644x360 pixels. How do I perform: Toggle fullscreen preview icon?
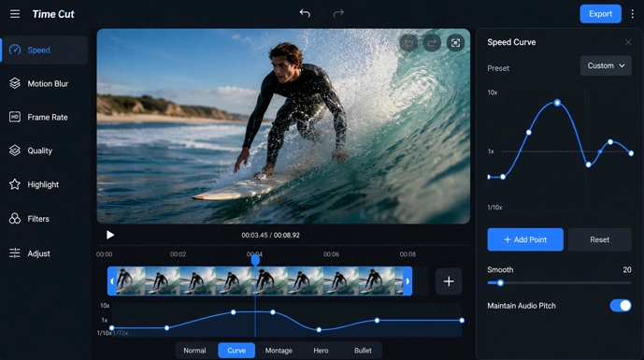pos(455,43)
